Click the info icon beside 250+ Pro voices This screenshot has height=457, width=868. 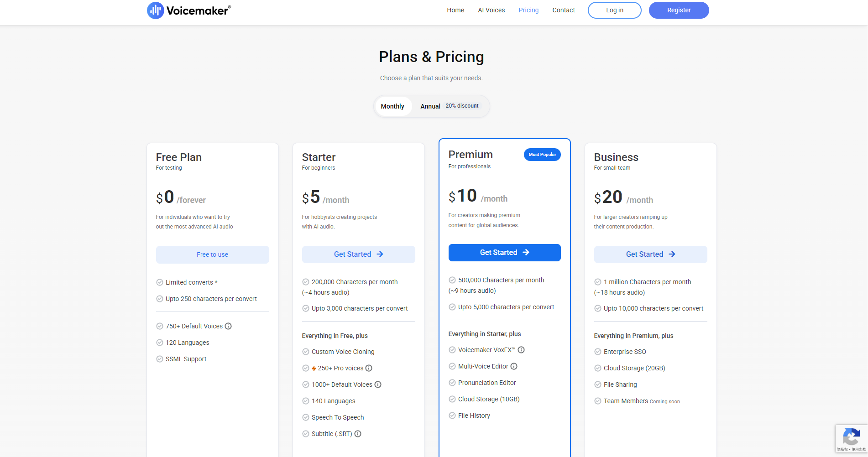pyautogui.click(x=369, y=368)
